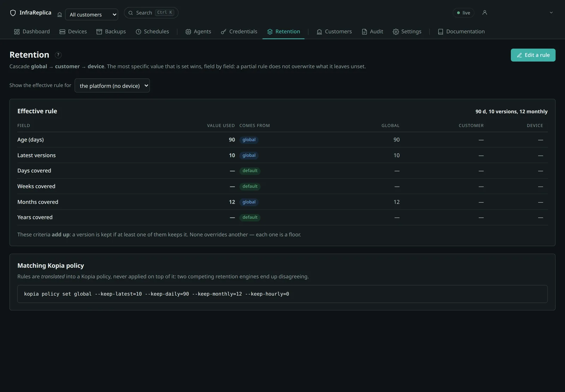Go to the Audit tab
The height and width of the screenshot is (392, 565).
tap(373, 31)
